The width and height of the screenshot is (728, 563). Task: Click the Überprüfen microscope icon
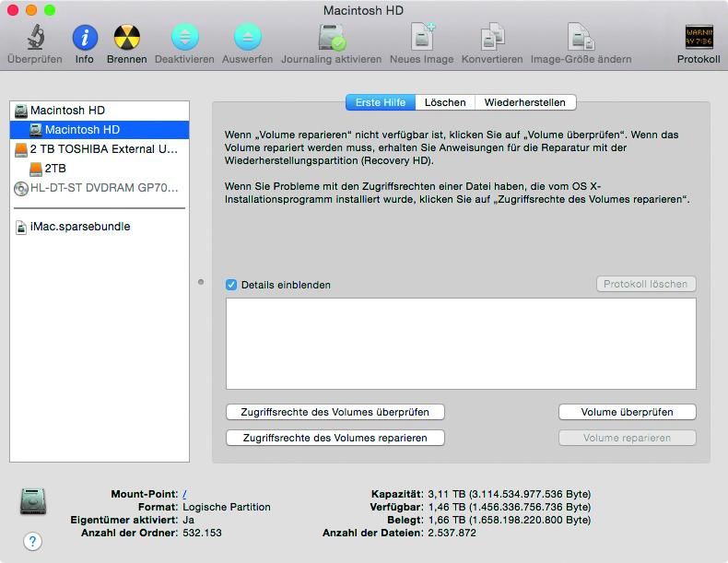[x=35, y=37]
